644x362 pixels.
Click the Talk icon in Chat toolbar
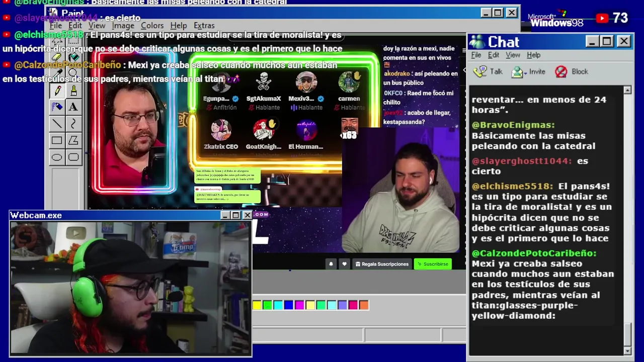pyautogui.click(x=480, y=71)
